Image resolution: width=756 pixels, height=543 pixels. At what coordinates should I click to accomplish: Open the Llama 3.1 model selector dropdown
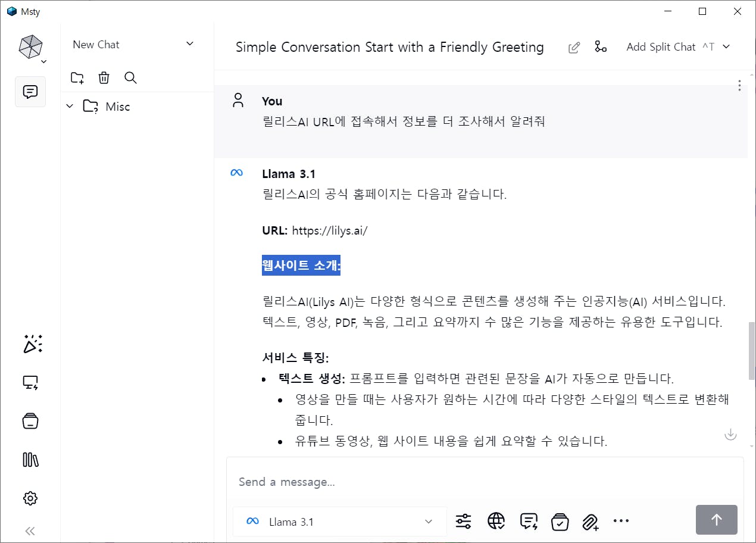pyautogui.click(x=339, y=522)
